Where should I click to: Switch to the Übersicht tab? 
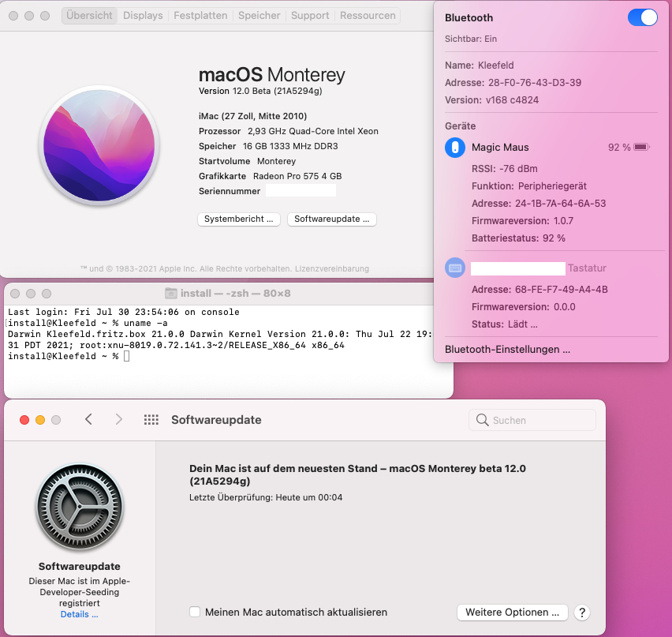click(89, 16)
